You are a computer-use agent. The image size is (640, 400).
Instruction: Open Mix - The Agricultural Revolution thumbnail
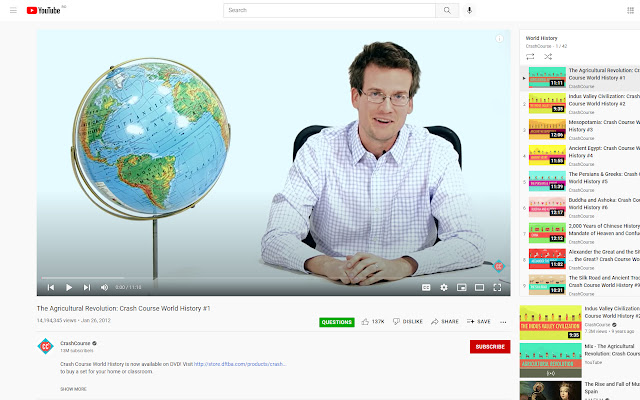click(551, 360)
